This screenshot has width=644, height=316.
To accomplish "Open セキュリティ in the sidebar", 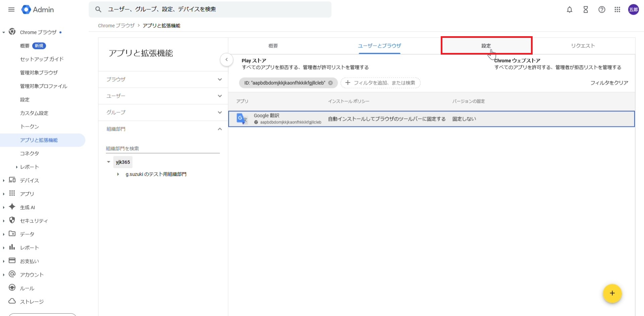I will click(34, 221).
